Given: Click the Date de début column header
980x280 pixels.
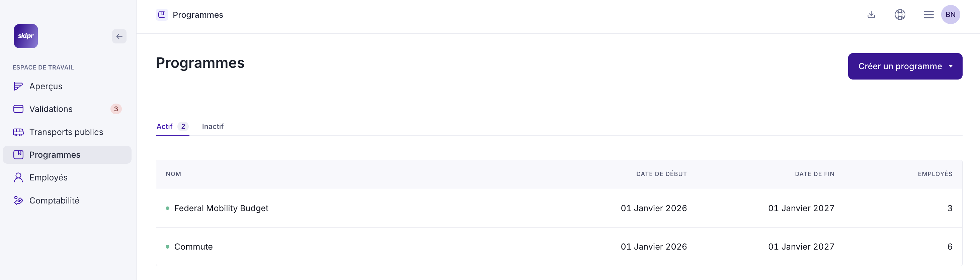Looking at the screenshot, I should coord(661,174).
